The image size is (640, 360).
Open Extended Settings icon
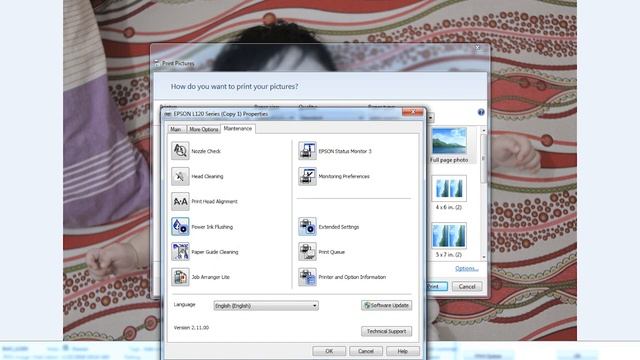(x=307, y=227)
